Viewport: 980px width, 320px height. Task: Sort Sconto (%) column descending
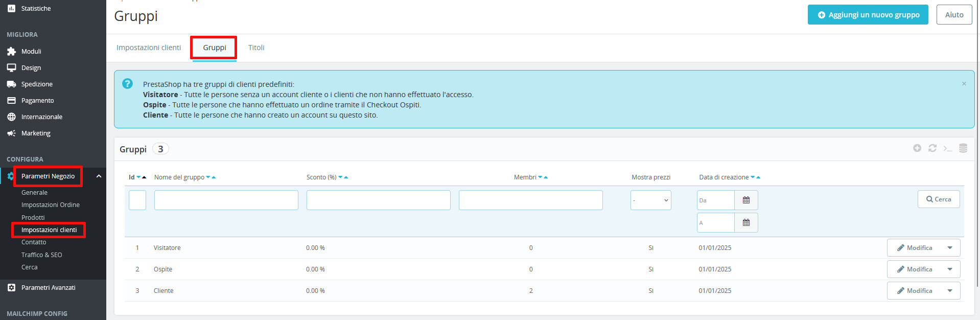(x=340, y=177)
